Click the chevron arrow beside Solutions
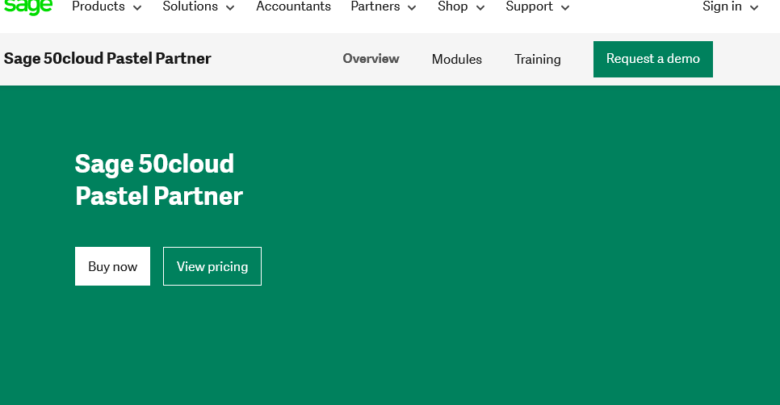780x405 pixels. (x=230, y=8)
